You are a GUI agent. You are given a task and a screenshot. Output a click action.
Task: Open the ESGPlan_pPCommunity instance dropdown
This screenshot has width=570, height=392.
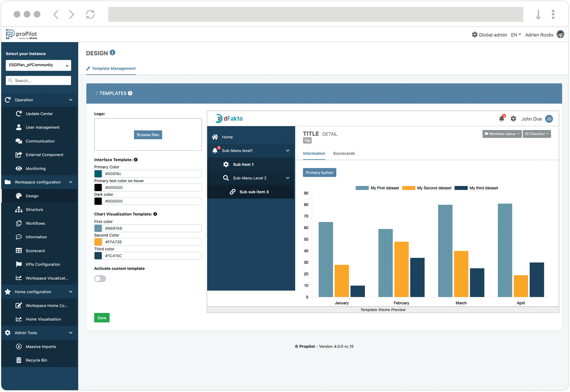(x=38, y=65)
